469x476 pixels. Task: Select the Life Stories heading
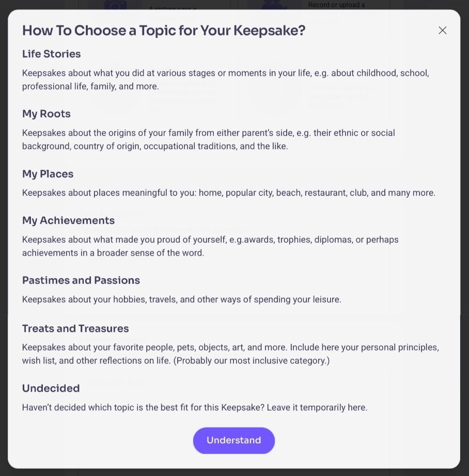click(51, 54)
